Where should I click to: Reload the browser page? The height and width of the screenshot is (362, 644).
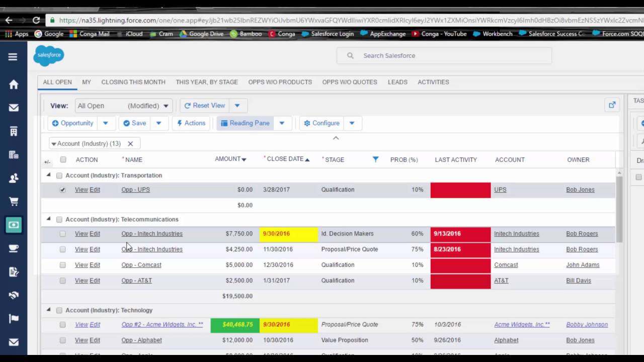pos(36,20)
